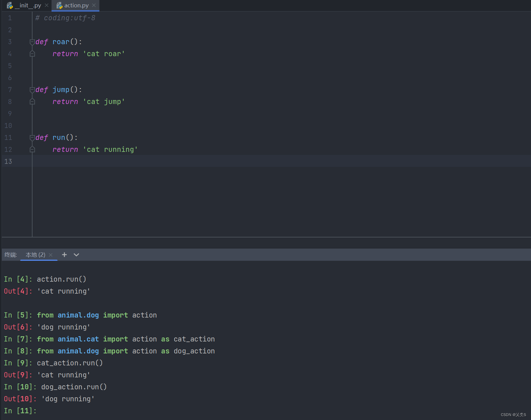Screen dimensions: 531x420
Task: Click 'cat_action.run()' at In [9]
Action: coord(70,363)
